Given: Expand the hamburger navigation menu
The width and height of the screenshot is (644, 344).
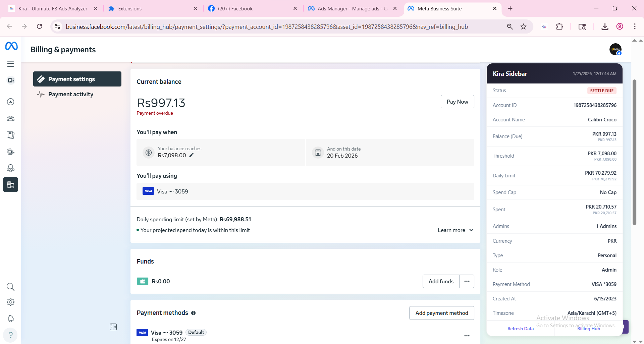Looking at the screenshot, I should point(11,64).
